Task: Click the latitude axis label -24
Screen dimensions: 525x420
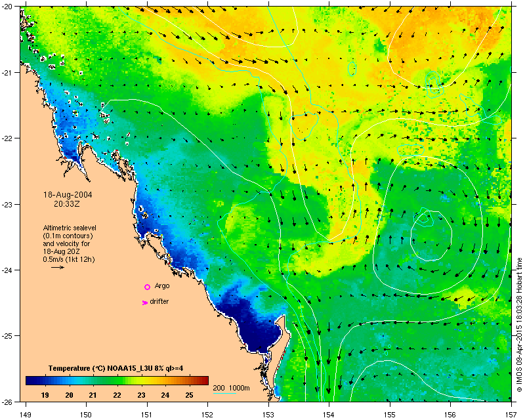Action: [8, 270]
